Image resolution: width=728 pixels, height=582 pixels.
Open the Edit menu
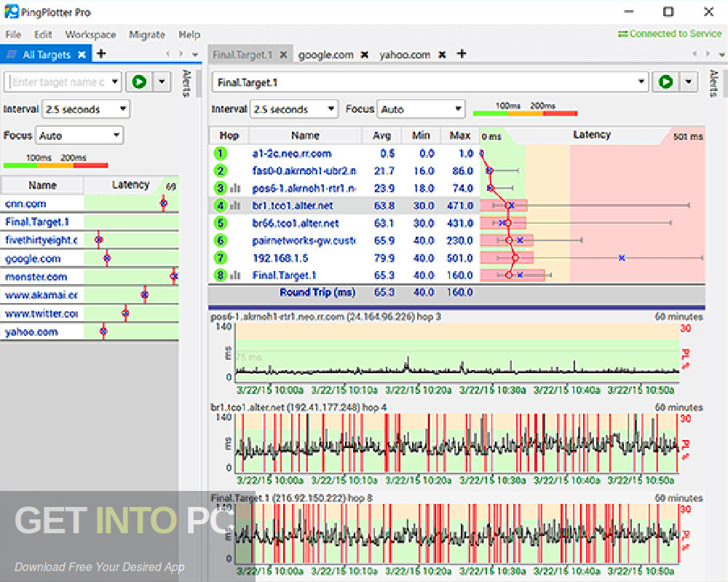(x=43, y=34)
